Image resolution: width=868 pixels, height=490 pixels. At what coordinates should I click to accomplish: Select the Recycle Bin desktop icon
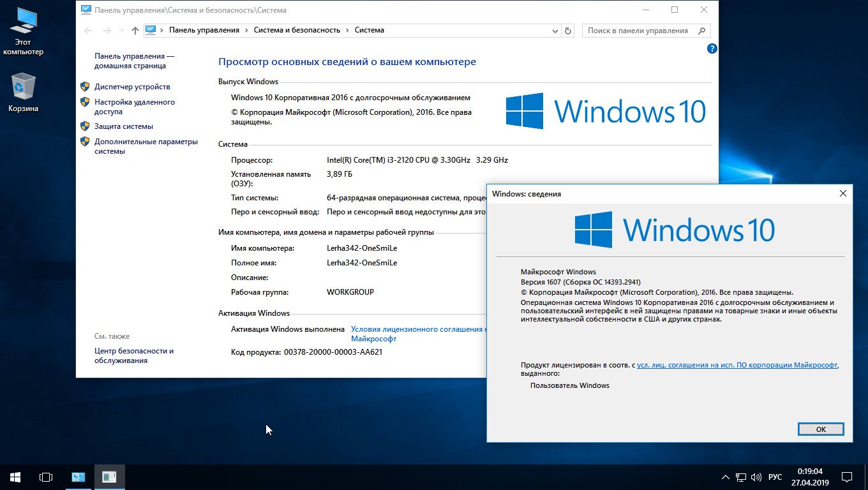23,93
